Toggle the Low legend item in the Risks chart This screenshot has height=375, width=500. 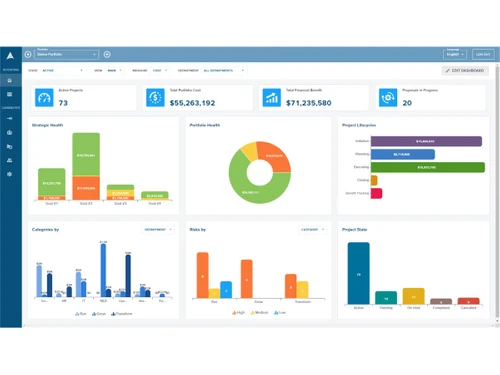click(280, 313)
